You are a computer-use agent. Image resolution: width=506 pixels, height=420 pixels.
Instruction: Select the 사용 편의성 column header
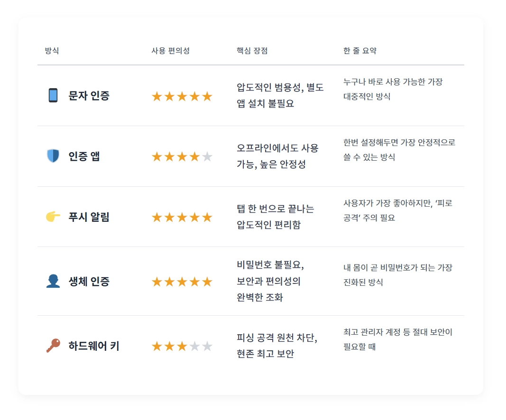click(x=170, y=51)
